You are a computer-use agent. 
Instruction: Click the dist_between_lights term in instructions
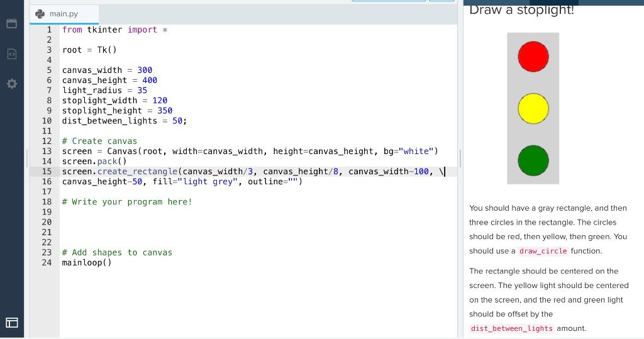tap(512, 328)
